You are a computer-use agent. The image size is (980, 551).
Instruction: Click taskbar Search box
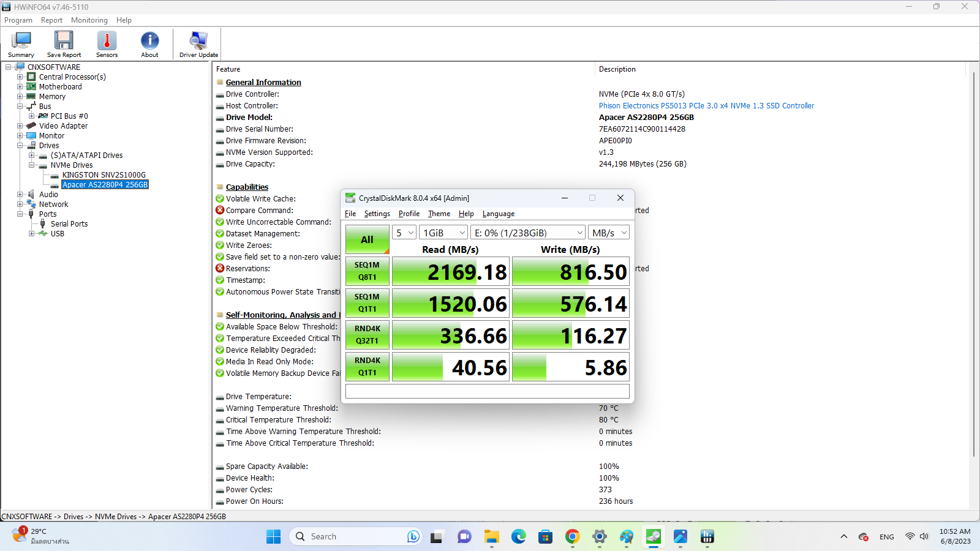(356, 537)
